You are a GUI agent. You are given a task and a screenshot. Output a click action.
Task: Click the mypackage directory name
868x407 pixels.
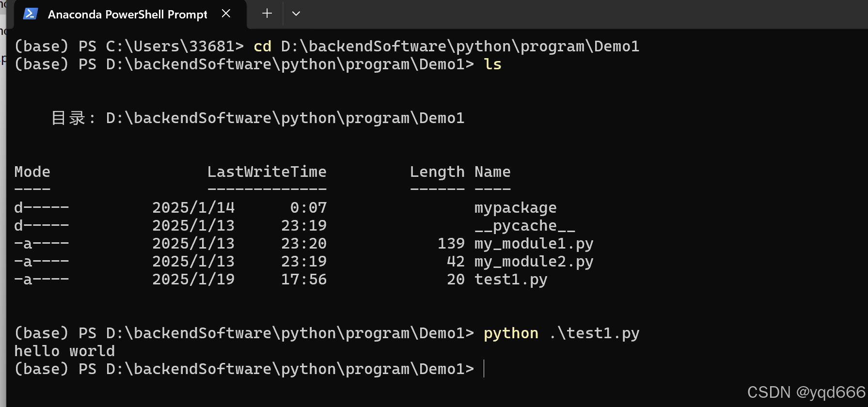(x=516, y=208)
